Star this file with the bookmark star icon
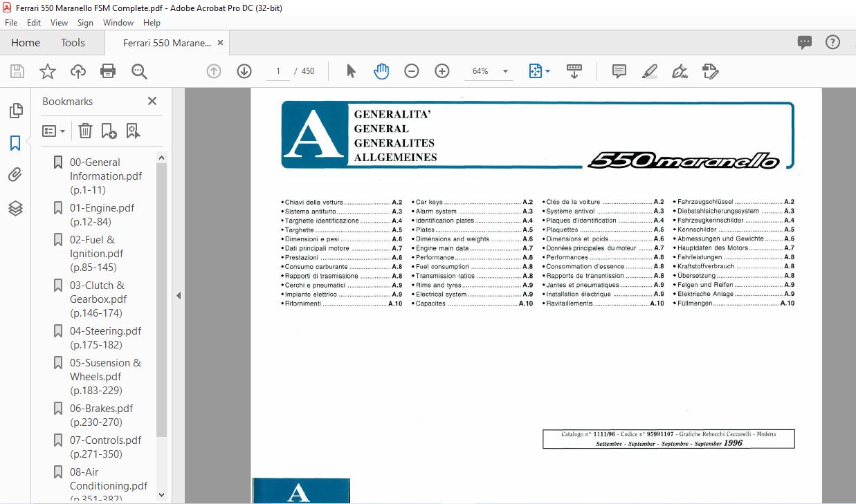Viewport: 856px width, 504px height. (47, 71)
